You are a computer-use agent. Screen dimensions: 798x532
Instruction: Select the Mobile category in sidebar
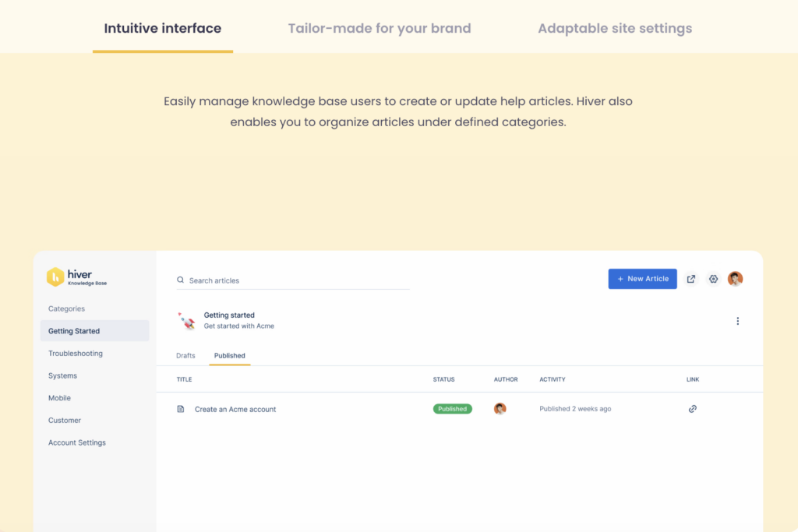tap(59, 398)
